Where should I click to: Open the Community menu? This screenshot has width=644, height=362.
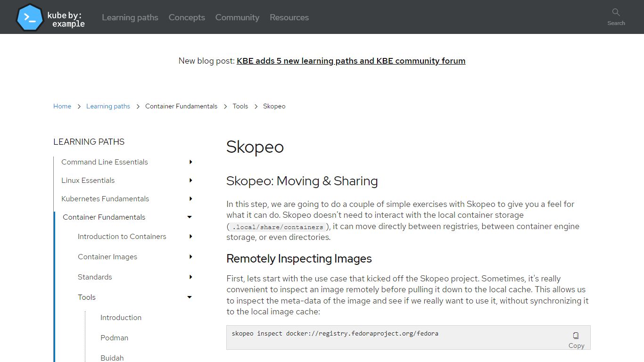tap(237, 17)
